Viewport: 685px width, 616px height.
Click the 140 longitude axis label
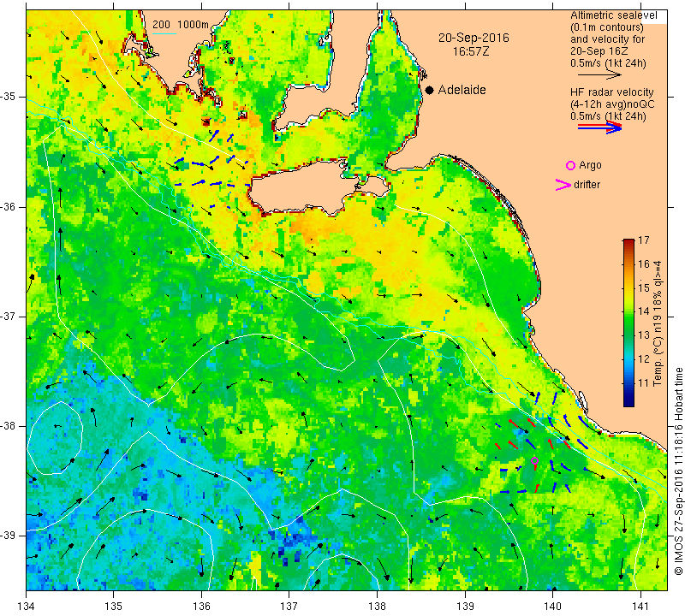click(x=552, y=607)
